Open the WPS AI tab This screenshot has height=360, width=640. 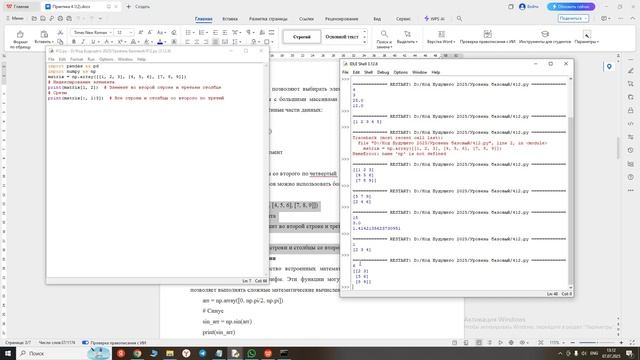tap(434, 19)
